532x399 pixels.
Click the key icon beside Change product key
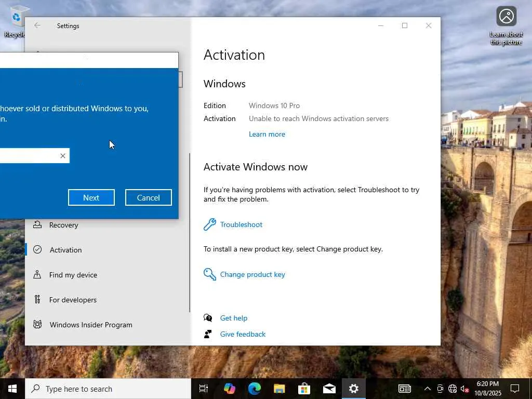point(210,274)
